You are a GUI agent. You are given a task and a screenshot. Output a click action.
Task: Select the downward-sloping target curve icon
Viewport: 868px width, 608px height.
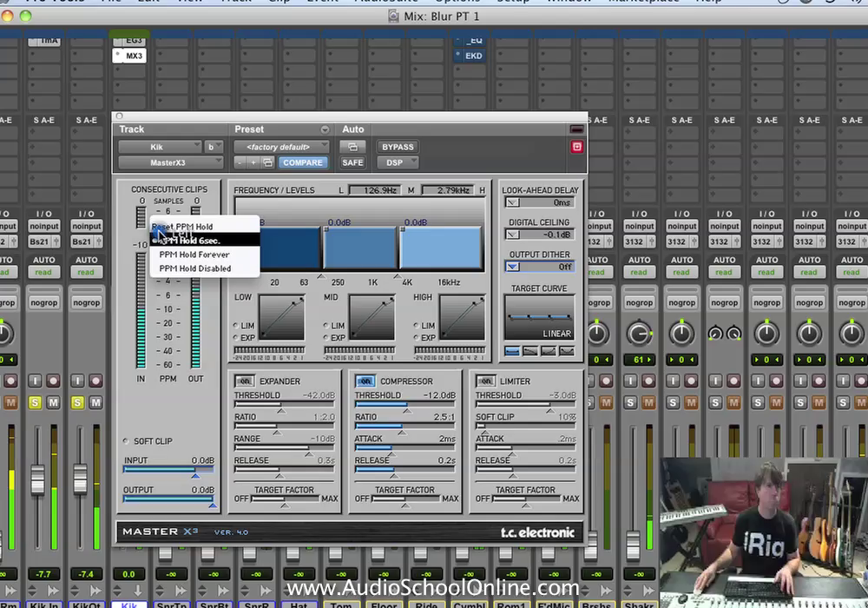pos(530,351)
